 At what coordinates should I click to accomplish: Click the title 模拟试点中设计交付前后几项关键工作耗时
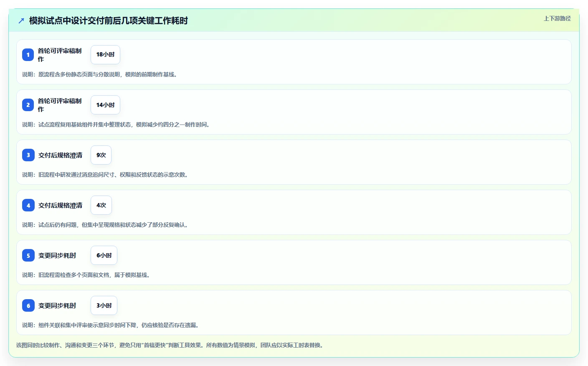(109, 20)
